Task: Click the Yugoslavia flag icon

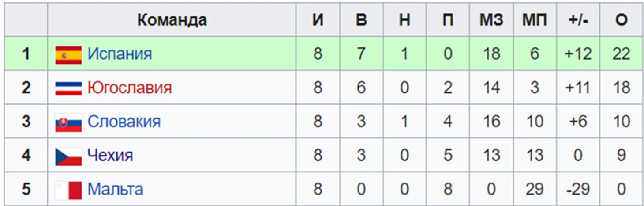Action: pyautogui.click(x=68, y=88)
